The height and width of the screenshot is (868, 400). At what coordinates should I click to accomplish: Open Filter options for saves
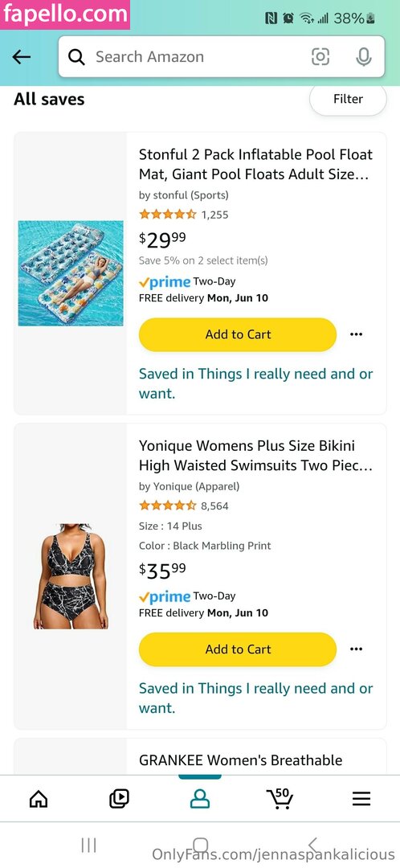coord(348,99)
